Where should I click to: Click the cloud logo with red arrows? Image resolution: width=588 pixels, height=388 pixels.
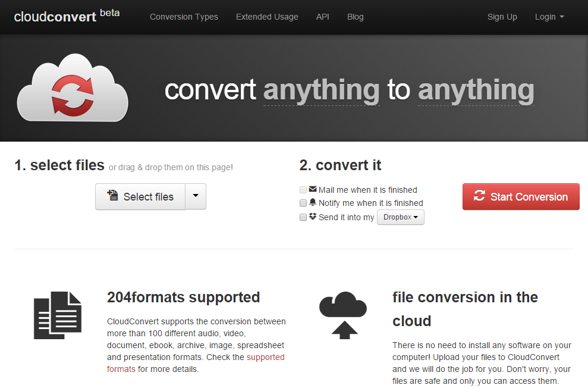tap(73, 88)
